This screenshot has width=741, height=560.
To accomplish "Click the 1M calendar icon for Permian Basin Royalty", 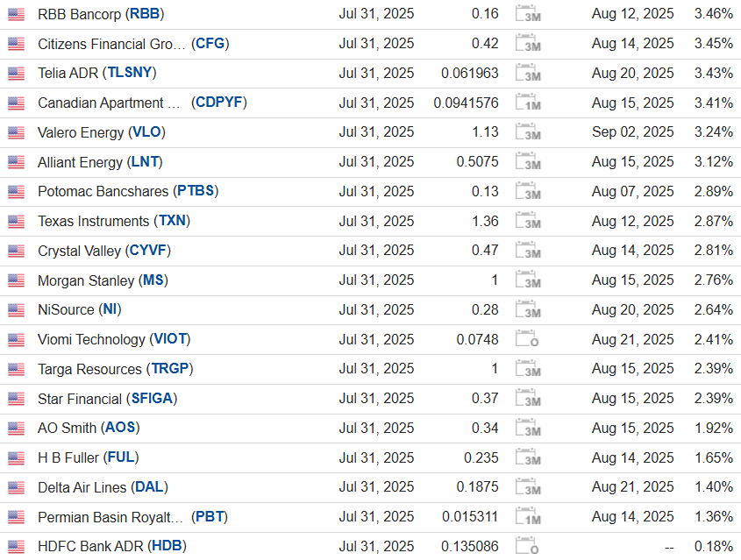I will coord(527,517).
